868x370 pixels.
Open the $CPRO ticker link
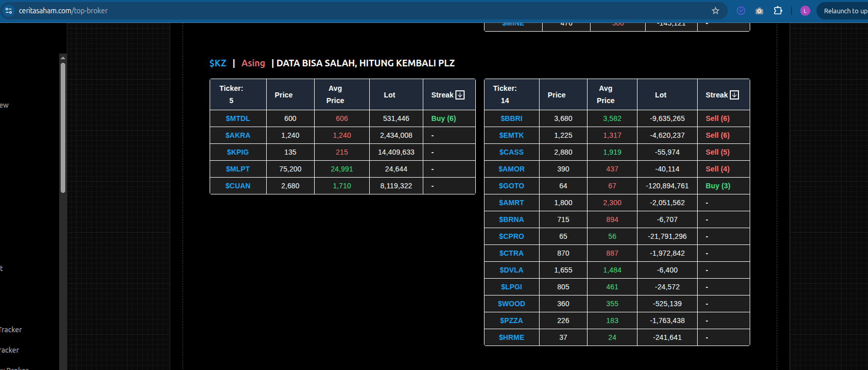512,236
